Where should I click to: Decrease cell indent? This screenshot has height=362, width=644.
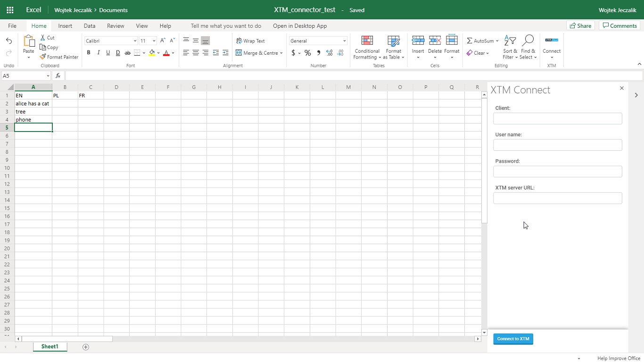[216, 53]
